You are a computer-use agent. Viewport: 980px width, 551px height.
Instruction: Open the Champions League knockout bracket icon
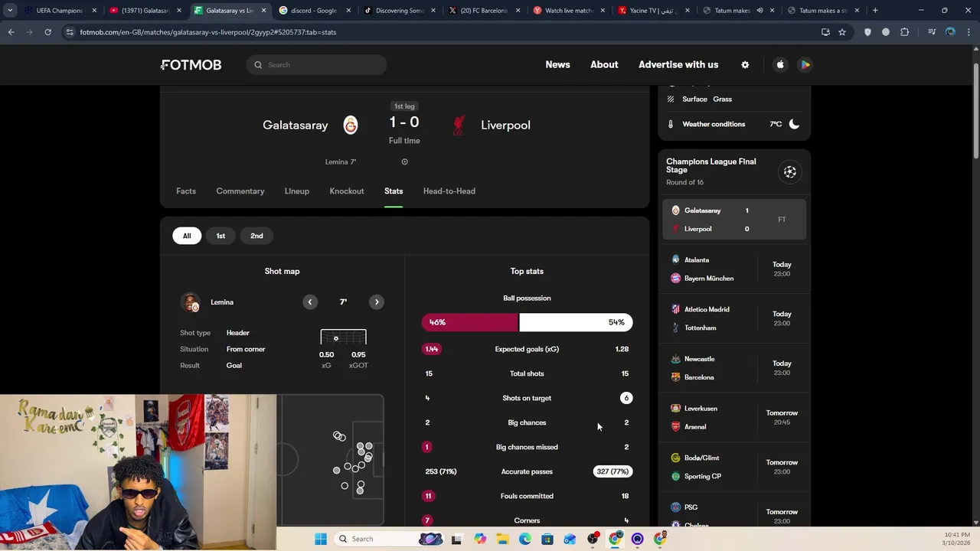(790, 172)
